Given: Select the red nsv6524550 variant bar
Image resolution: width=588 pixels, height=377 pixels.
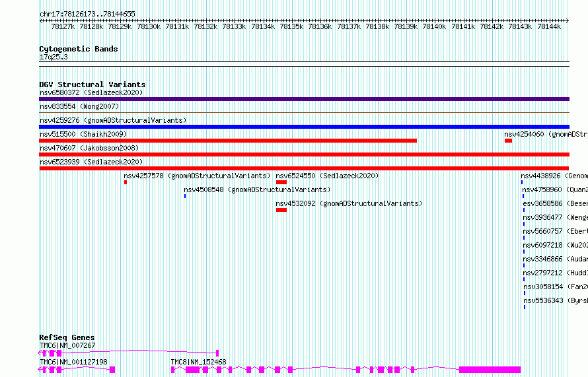Looking at the screenshot, I should pyautogui.click(x=281, y=182).
